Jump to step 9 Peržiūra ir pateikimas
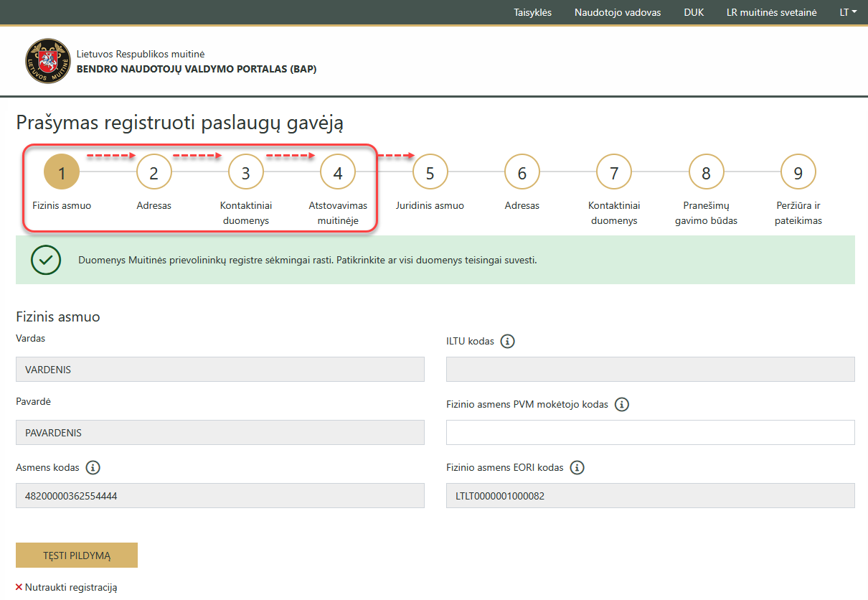Viewport: 868px width, 600px height. pyautogui.click(x=798, y=172)
